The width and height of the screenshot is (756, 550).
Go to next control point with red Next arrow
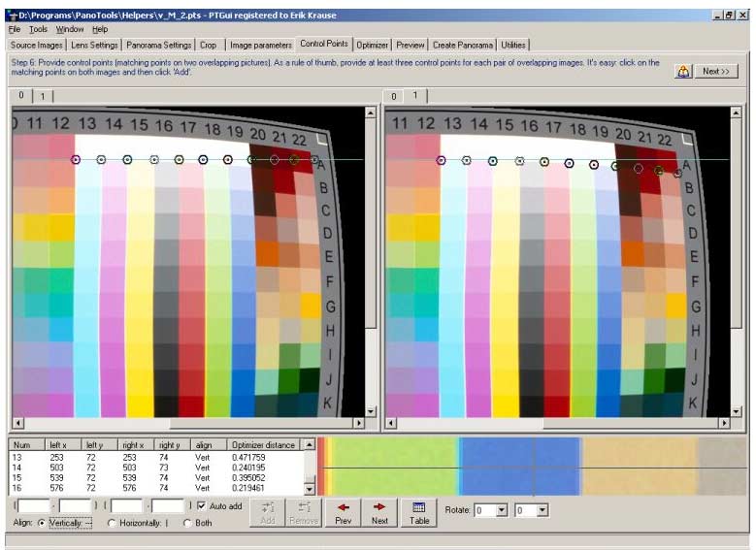[x=379, y=512]
